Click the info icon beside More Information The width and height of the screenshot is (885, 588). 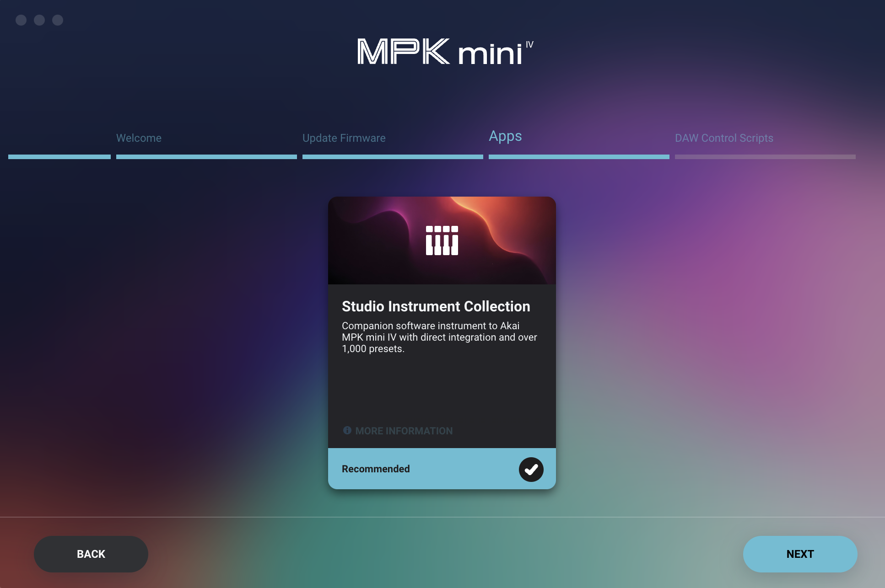tap(347, 431)
